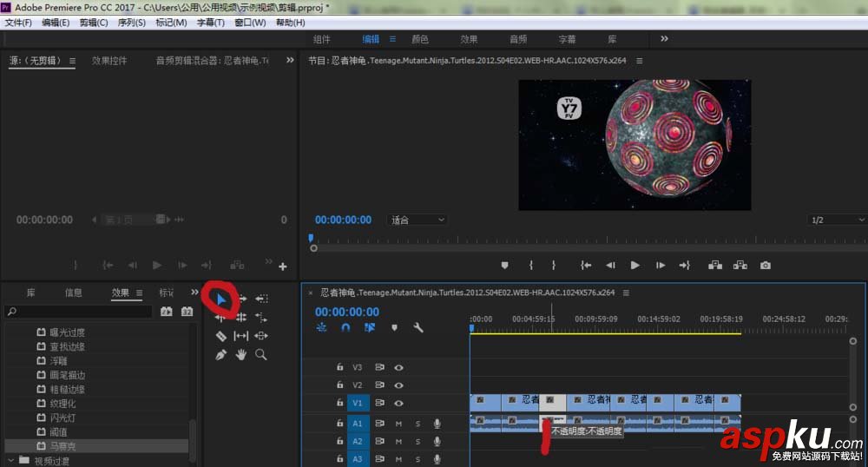Toggle lock on V3 track
Image resolution: width=868 pixels, height=467 pixels.
[340, 367]
